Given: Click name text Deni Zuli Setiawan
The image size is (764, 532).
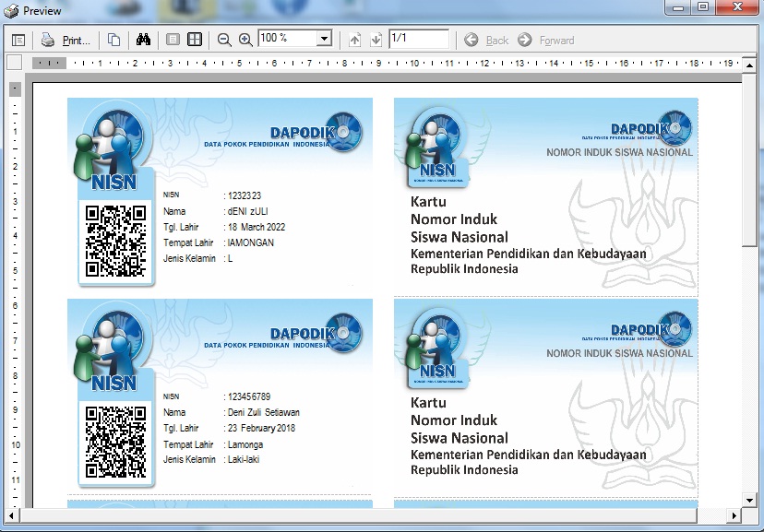Looking at the screenshot, I should click(264, 412).
